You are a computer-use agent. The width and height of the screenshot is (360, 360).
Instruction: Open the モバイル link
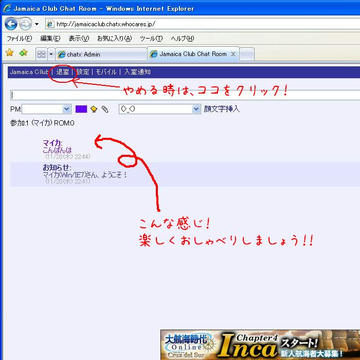coord(106,72)
